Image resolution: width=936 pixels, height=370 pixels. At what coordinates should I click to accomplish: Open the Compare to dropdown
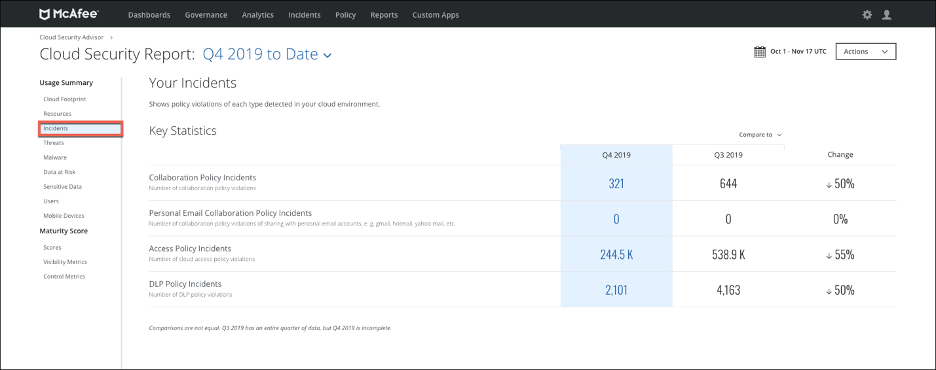tap(760, 135)
